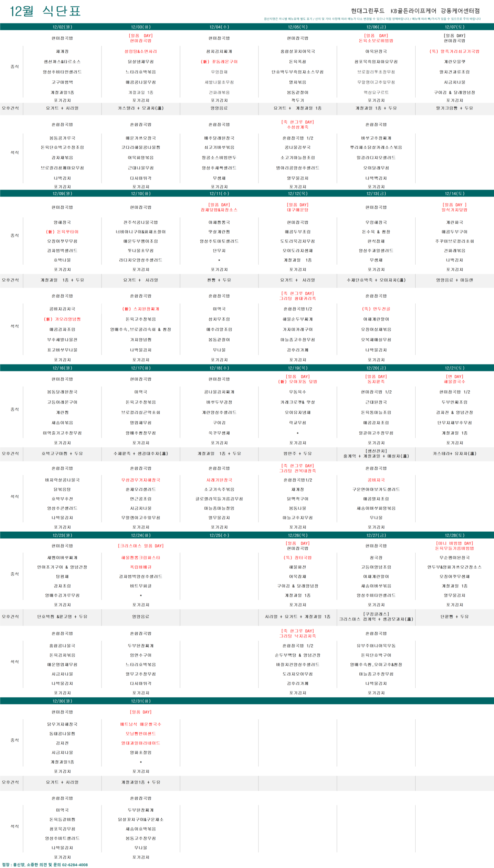Select the [미니 비빔밥 DAY] label
The width and height of the screenshot is (494, 868).
(x=455, y=543)
